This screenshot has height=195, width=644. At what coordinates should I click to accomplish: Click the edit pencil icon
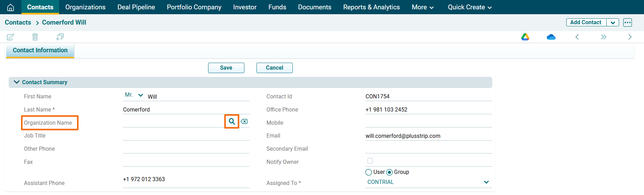10,37
